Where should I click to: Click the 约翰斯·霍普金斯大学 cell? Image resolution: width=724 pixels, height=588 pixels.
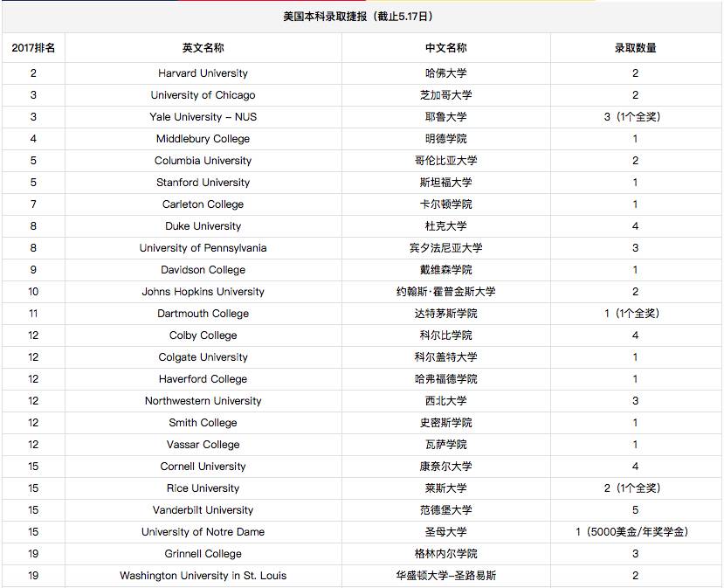[x=446, y=292]
